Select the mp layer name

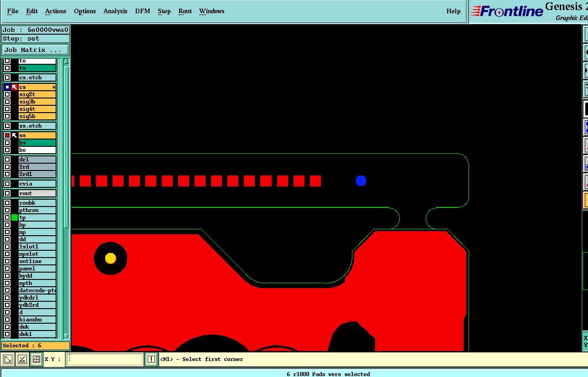pyautogui.click(x=37, y=232)
